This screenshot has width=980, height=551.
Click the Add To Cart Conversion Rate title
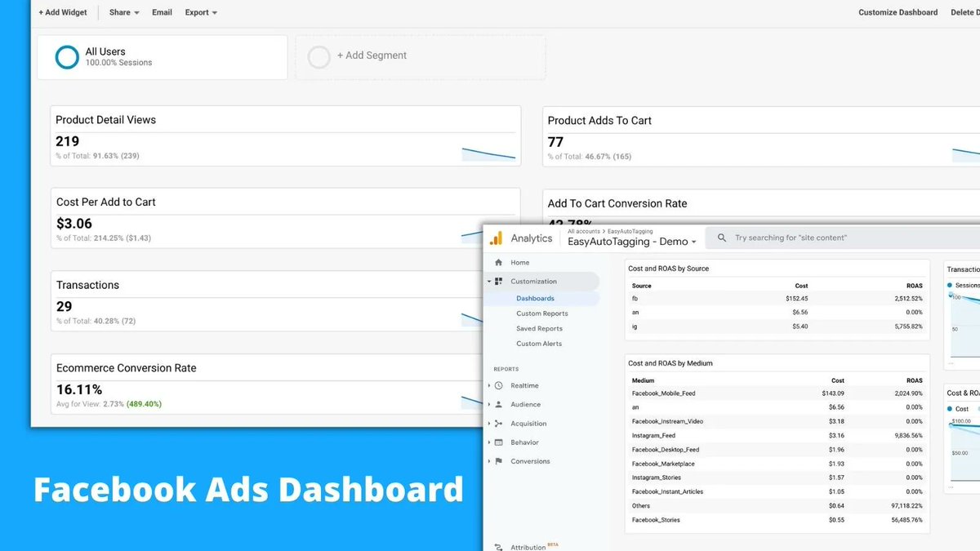[x=617, y=203]
